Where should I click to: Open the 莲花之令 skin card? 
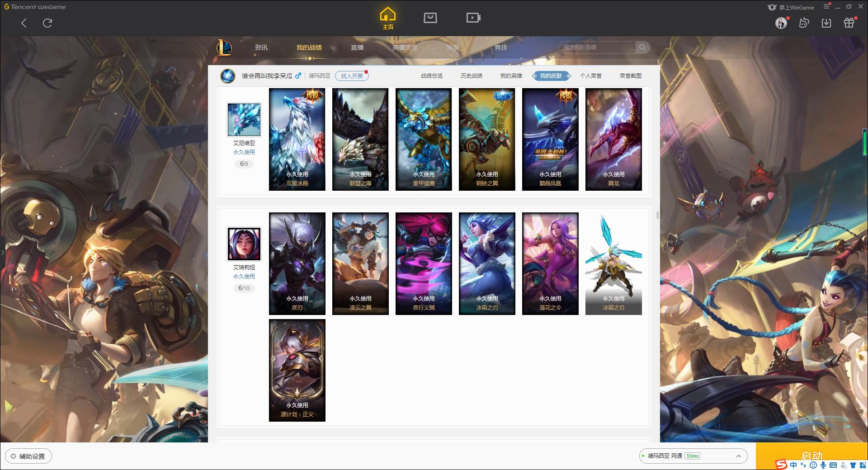(x=550, y=263)
